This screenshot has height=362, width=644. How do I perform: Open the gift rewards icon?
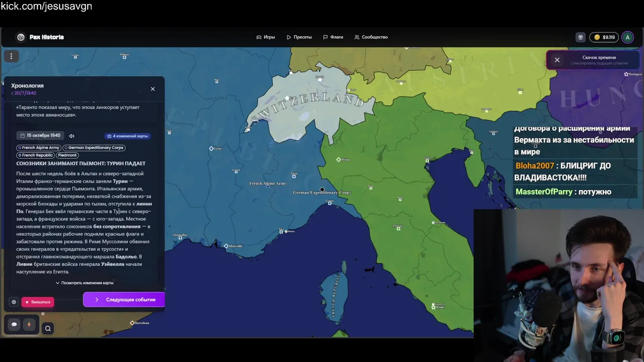tap(580, 37)
